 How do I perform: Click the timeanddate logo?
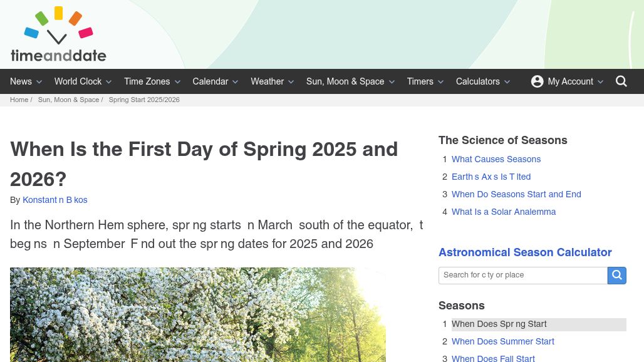58,35
